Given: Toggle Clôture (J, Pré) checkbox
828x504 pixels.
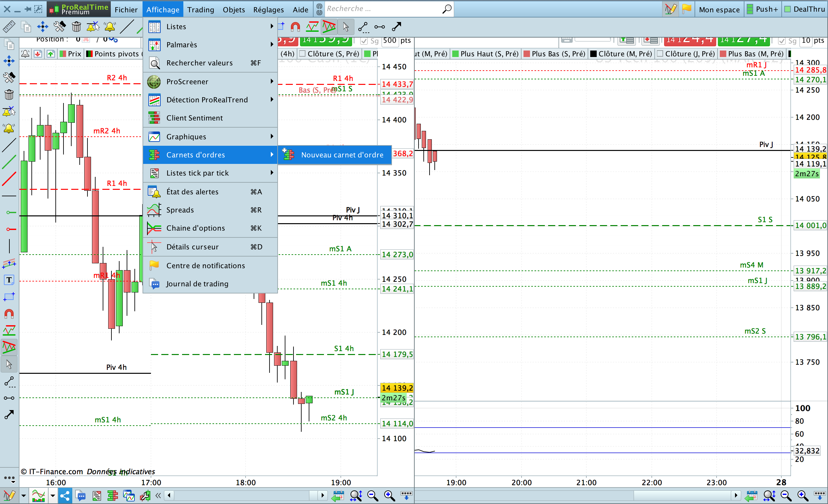Looking at the screenshot, I should [660, 54].
